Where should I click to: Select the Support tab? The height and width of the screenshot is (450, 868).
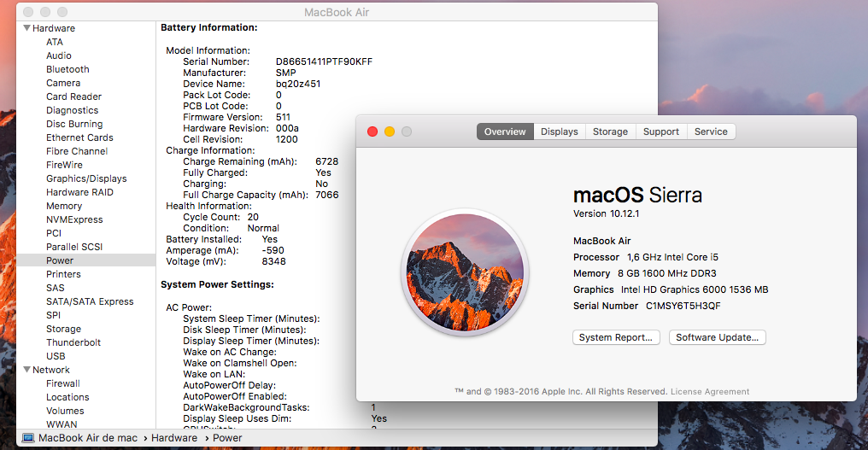pyautogui.click(x=661, y=131)
